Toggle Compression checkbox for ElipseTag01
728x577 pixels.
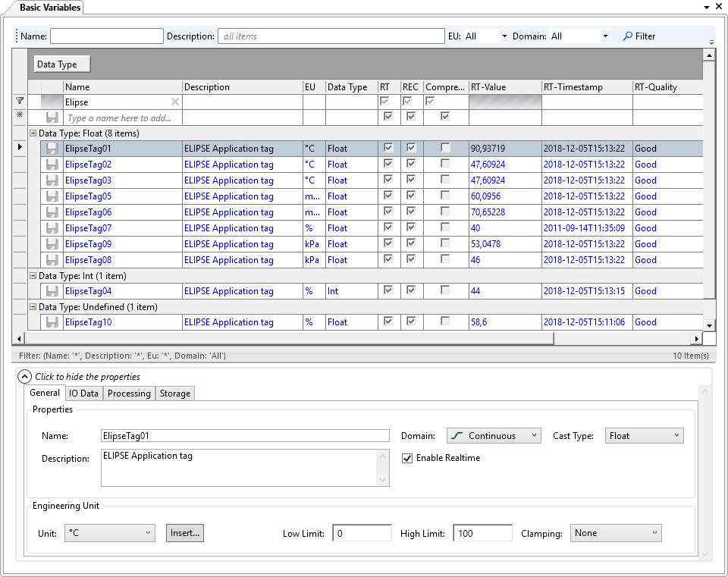tap(445, 149)
